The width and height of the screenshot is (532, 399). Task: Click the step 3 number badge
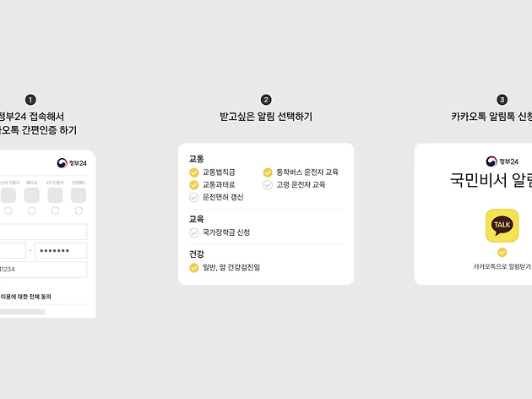click(502, 100)
